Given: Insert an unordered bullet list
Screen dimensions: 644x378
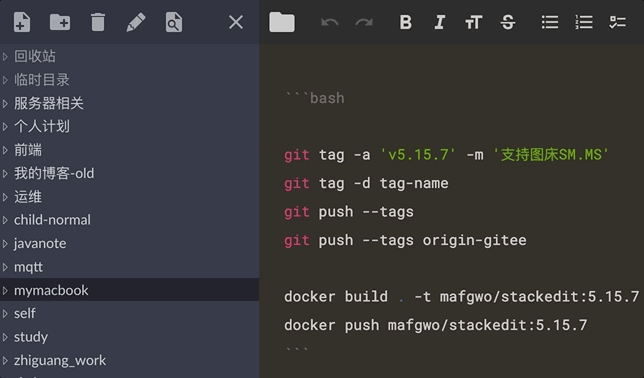Looking at the screenshot, I should (x=550, y=22).
